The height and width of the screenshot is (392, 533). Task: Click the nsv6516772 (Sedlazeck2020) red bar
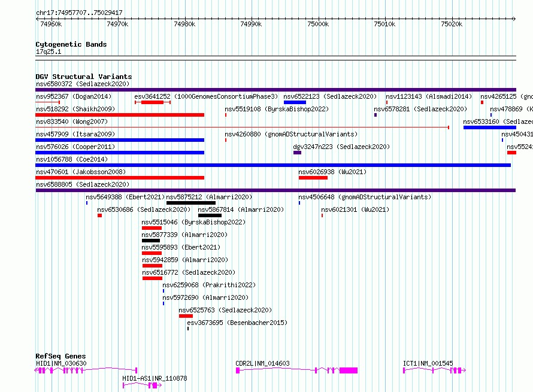[152, 278]
